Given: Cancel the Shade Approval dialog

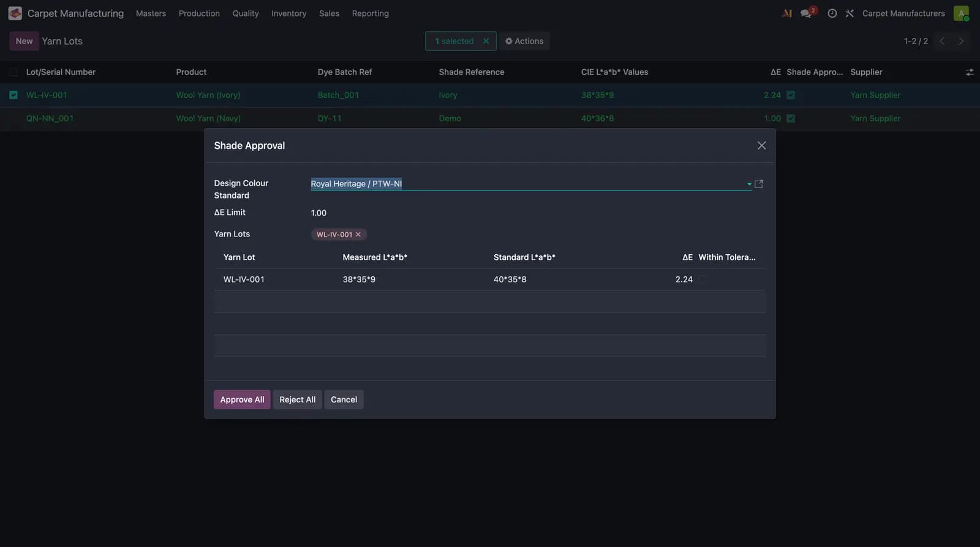Looking at the screenshot, I should tap(344, 399).
